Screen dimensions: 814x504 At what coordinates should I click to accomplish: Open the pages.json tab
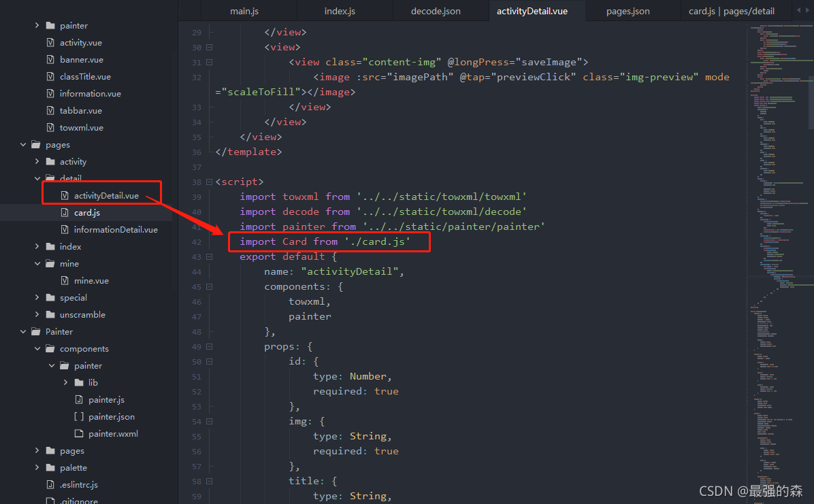coord(628,11)
